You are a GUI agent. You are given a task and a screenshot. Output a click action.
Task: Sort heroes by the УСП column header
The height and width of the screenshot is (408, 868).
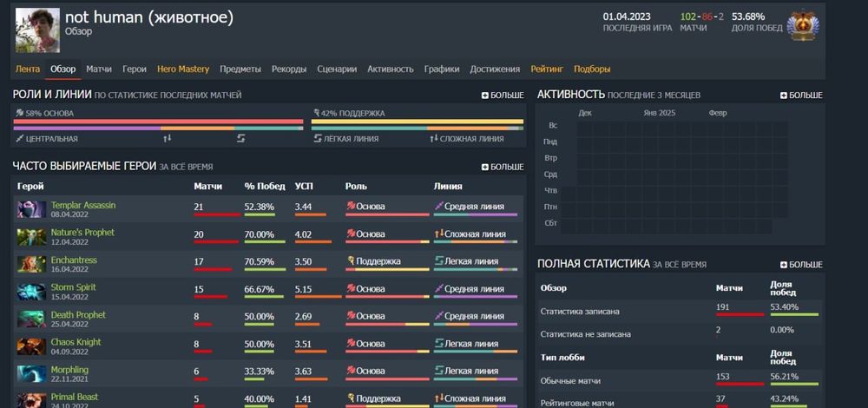pyautogui.click(x=305, y=186)
